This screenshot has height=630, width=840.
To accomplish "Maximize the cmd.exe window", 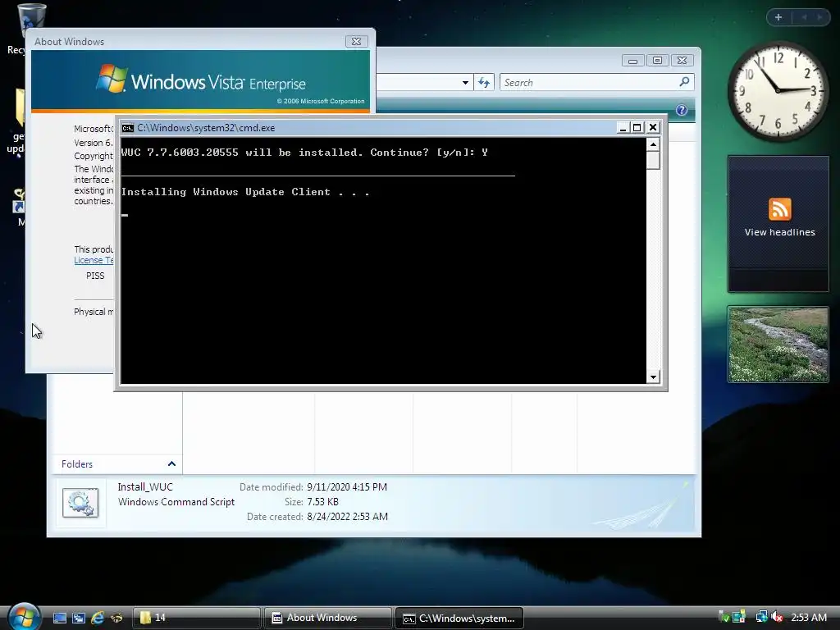I will click(637, 127).
